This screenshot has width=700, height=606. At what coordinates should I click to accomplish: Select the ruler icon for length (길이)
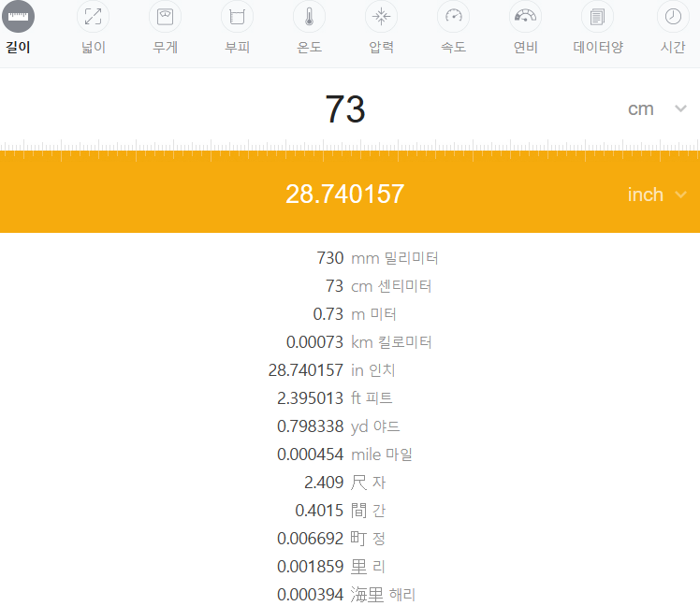(19, 17)
